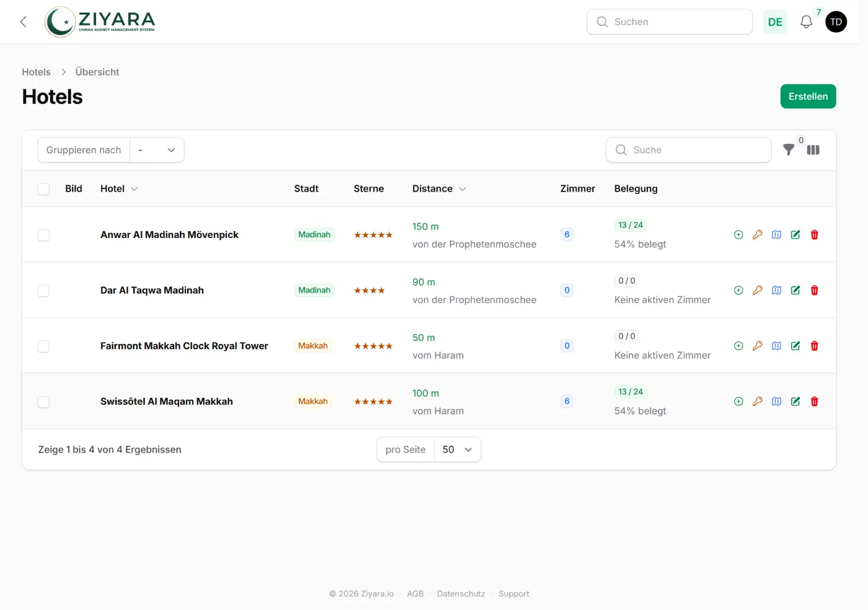The width and height of the screenshot is (868, 610).
Task: Click the plus icon for Fairmont Makkah Clock Royal Tower
Action: (x=738, y=346)
